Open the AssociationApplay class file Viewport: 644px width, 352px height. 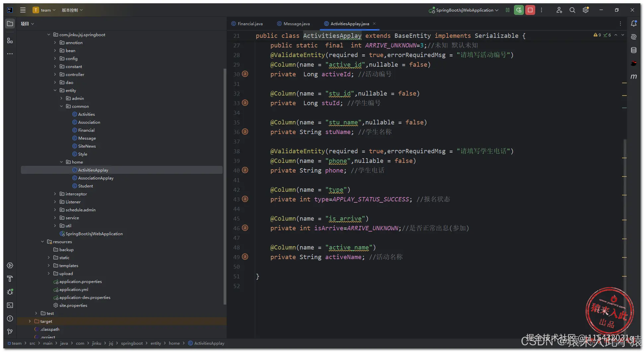[96, 178]
